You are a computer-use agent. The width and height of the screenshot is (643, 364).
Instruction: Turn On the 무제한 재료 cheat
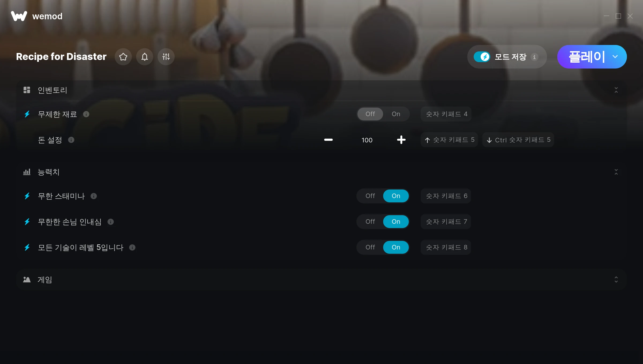pyautogui.click(x=396, y=114)
